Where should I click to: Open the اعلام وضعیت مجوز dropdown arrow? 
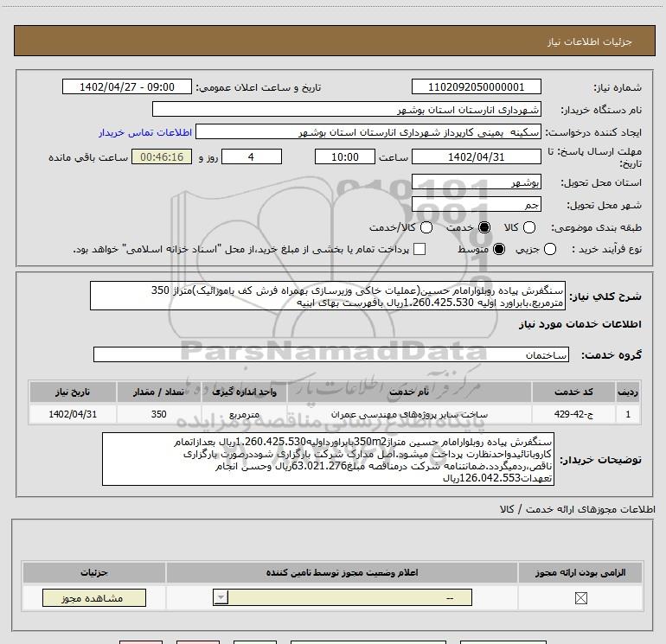221,597
